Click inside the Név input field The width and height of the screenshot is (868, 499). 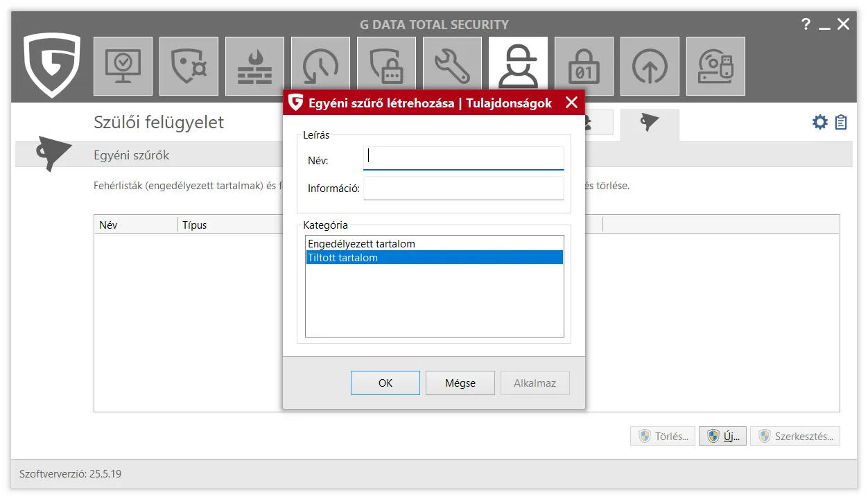(x=463, y=159)
